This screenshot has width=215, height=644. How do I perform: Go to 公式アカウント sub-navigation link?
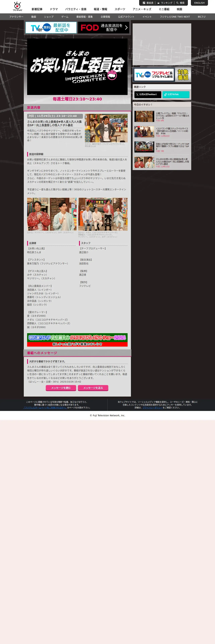pos(126,17)
